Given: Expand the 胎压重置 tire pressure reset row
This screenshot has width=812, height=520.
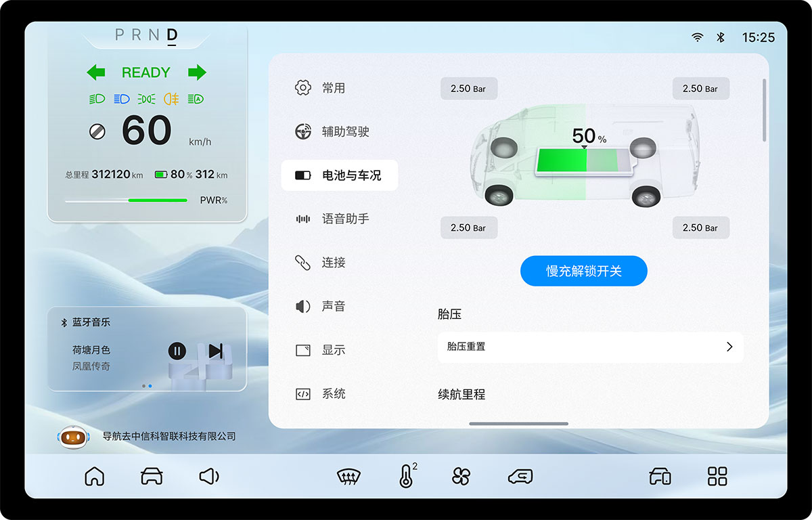Looking at the screenshot, I should pyautogui.click(x=591, y=347).
